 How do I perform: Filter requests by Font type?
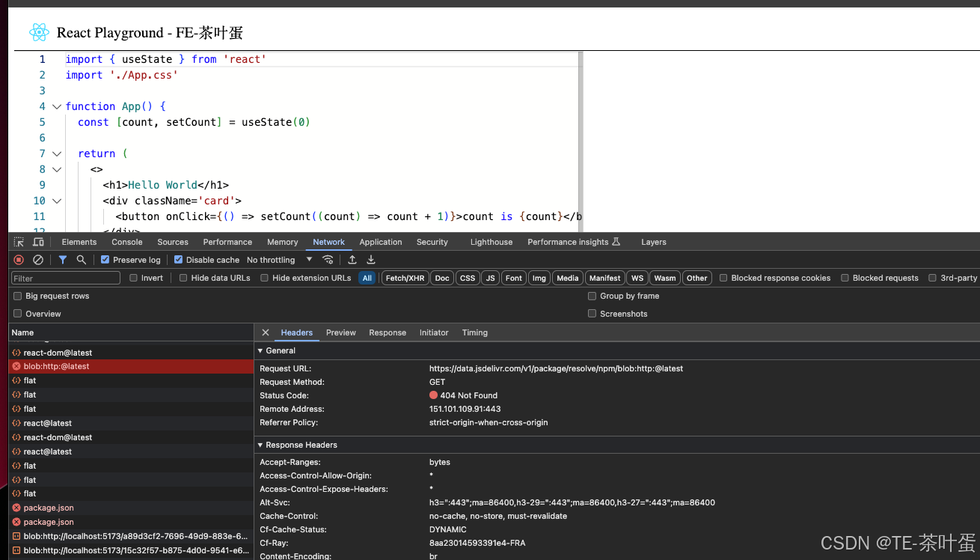click(x=514, y=278)
